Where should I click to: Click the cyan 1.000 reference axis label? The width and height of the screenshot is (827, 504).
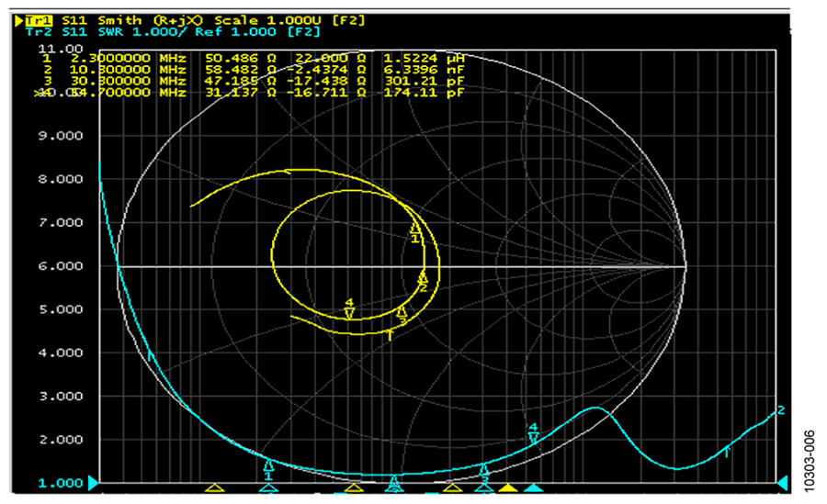coord(60,483)
